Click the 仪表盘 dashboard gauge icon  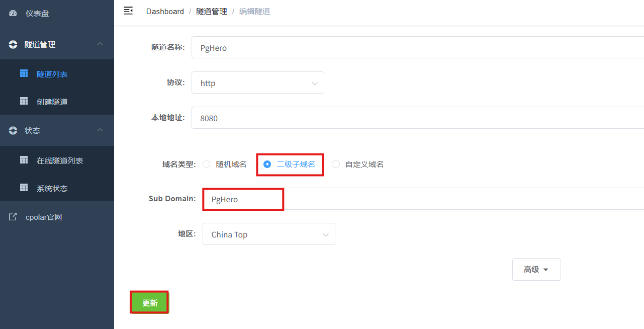[x=13, y=14]
